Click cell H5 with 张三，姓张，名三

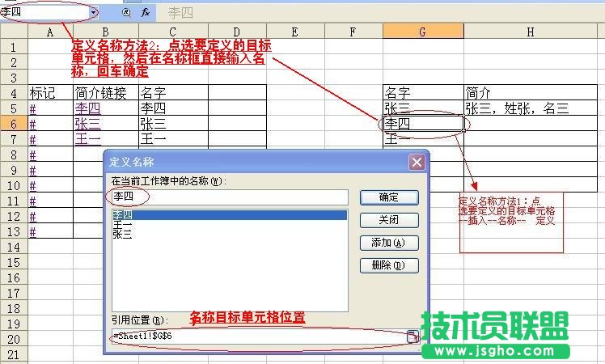[x=531, y=108]
